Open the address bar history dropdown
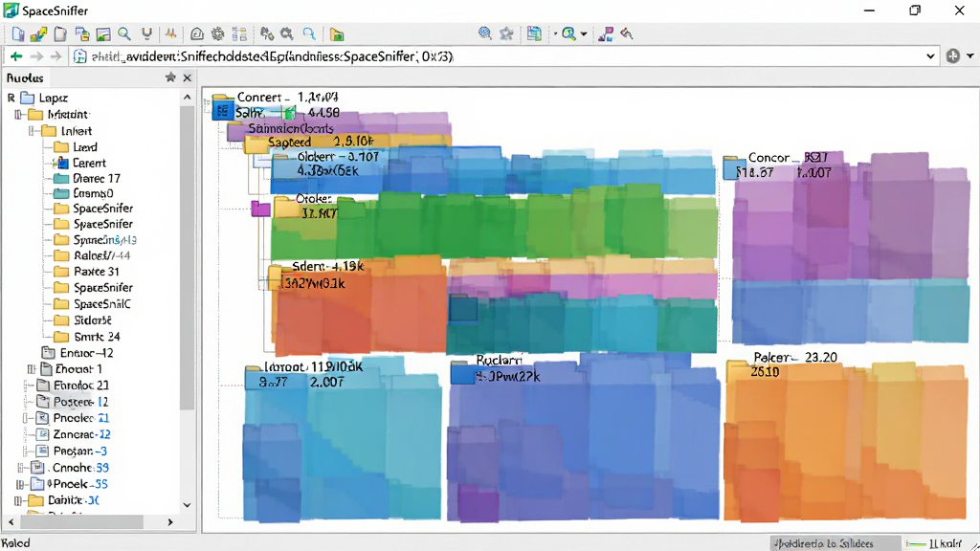The height and width of the screenshot is (551, 980). tap(930, 56)
